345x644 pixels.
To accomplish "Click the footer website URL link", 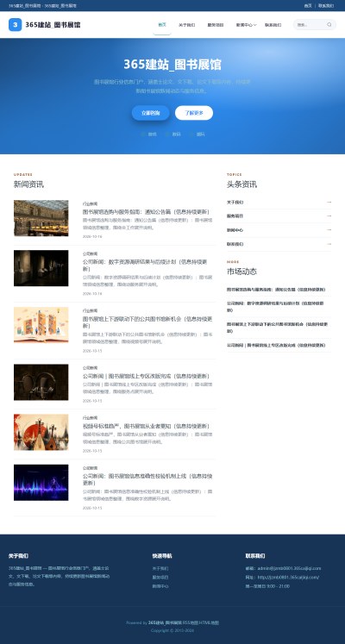I will click(288, 577).
